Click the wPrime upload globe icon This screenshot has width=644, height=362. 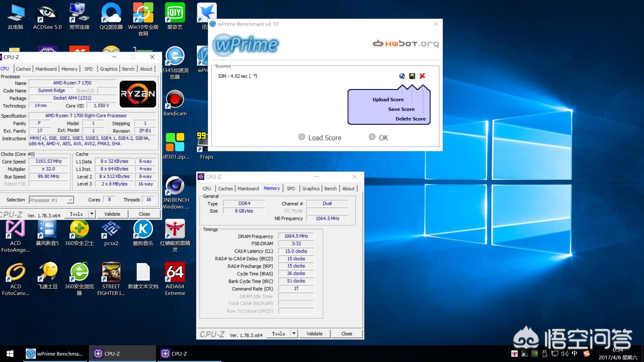click(x=402, y=76)
